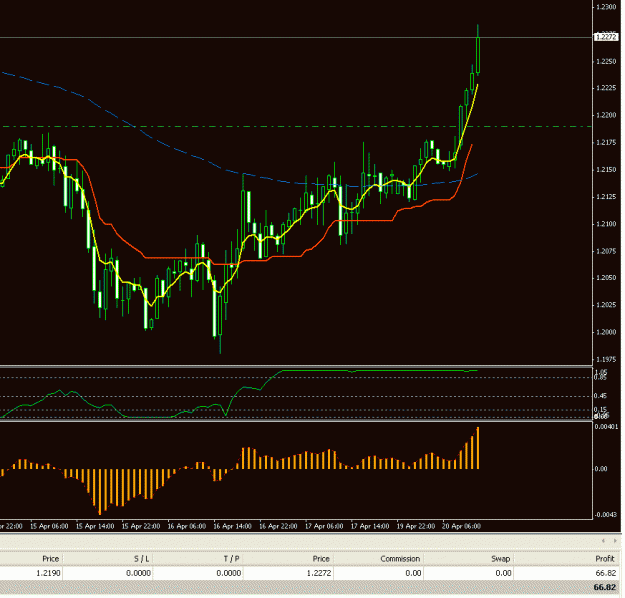Image resolution: width=625 pixels, height=598 pixels.
Task: Select the current price cell 1.2272 in table
Action: pos(319,573)
